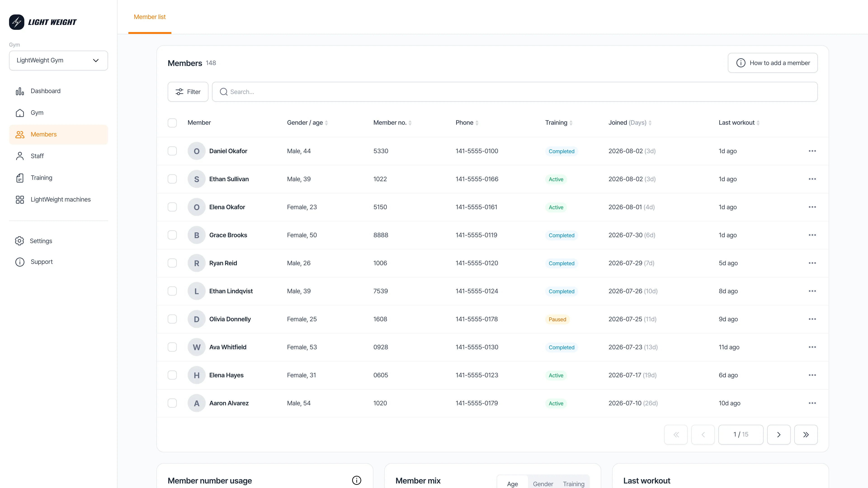This screenshot has width=868, height=488.
Task: Click the Light Weight lightning logo
Action: pos(17,22)
